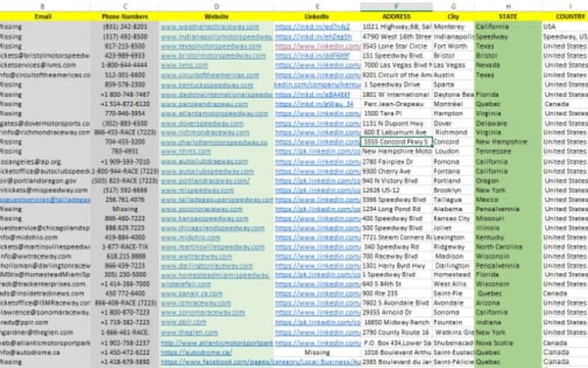Click the yellow 'Website' header cell
The width and height of the screenshot is (588, 368).
pyautogui.click(x=216, y=16)
